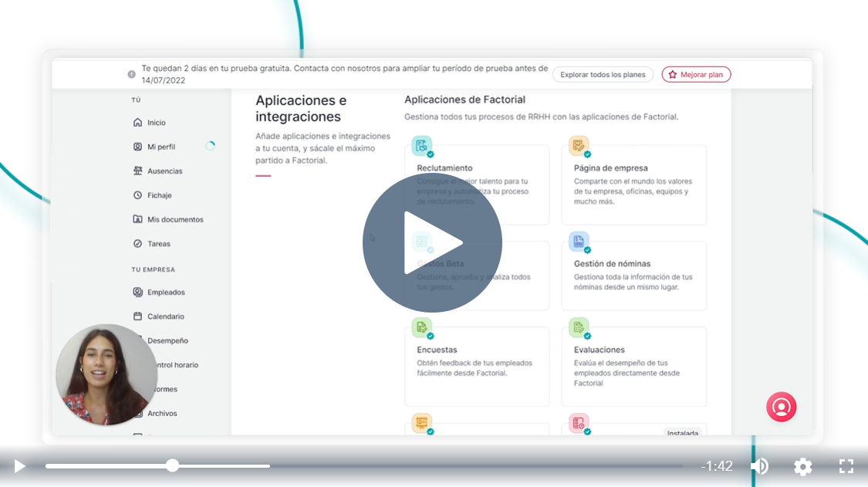
Task: Click the Empleados person icon
Action: point(138,292)
